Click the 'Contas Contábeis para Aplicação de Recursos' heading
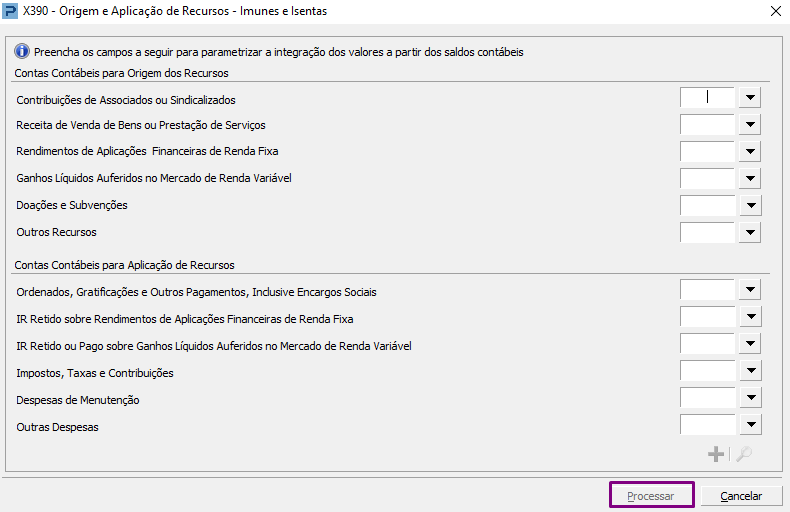Screen dimensions: 790x512 124,265
